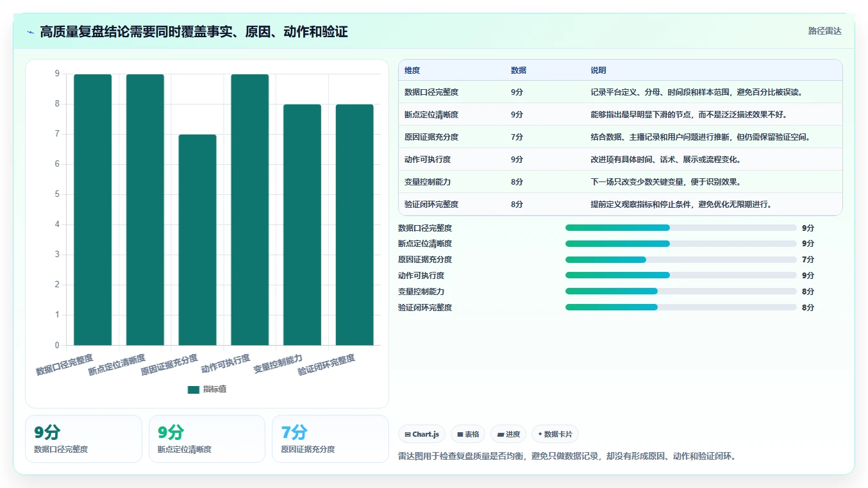Click the Chart.js chip
Image resolution: width=868 pixels, height=488 pixels.
point(422,434)
